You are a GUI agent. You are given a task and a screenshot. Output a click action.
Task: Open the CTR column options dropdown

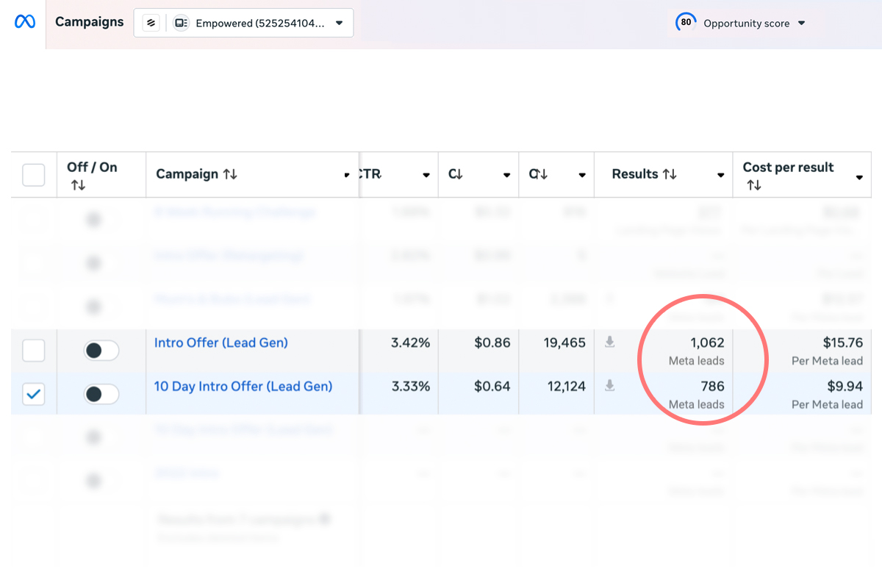tap(426, 176)
